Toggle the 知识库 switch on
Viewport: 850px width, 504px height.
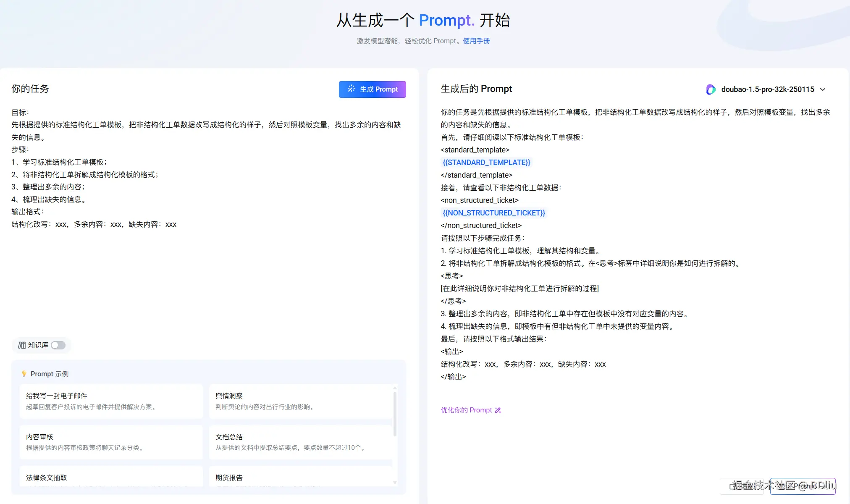[58, 345]
